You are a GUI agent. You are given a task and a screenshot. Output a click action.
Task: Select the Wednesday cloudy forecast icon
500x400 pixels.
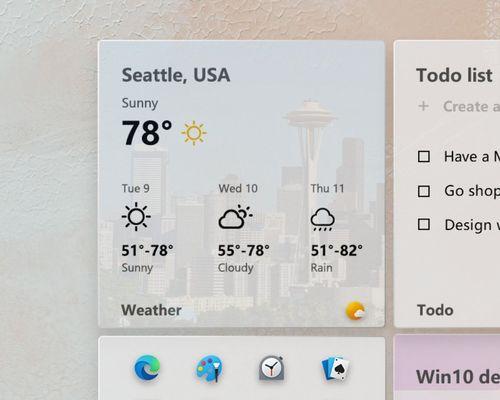click(235, 217)
